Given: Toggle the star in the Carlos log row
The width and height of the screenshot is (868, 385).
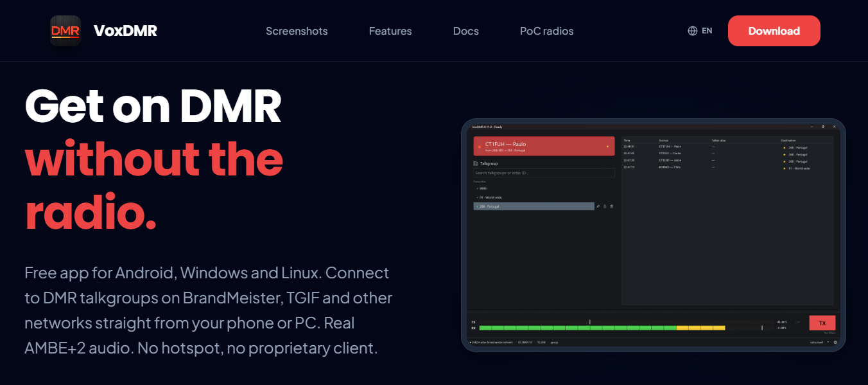Looking at the screenshot, I should coord(785,155).
